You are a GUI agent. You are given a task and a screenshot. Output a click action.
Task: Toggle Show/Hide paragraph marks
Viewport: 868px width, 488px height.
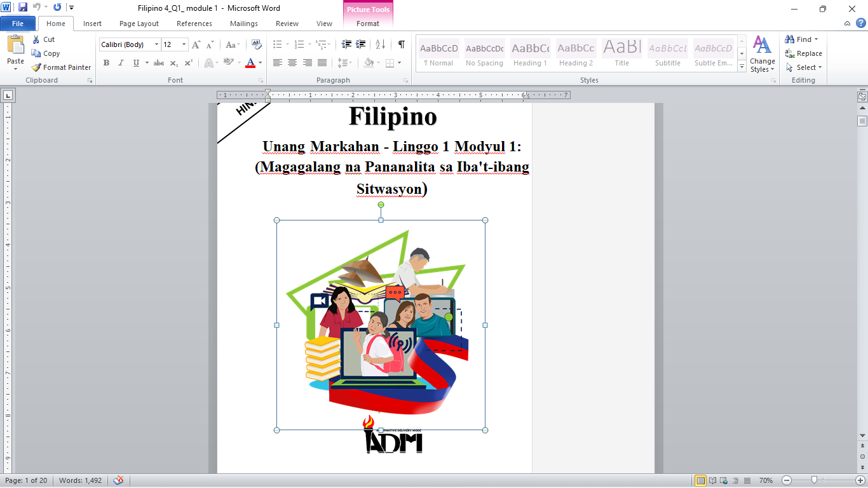[x=402, y=44]
